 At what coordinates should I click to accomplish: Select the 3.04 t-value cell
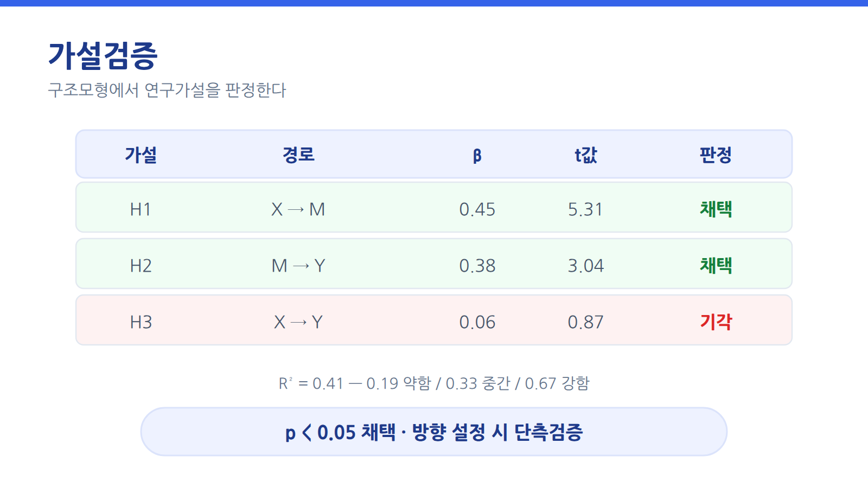pyautogui.click(x=586, y=266)
